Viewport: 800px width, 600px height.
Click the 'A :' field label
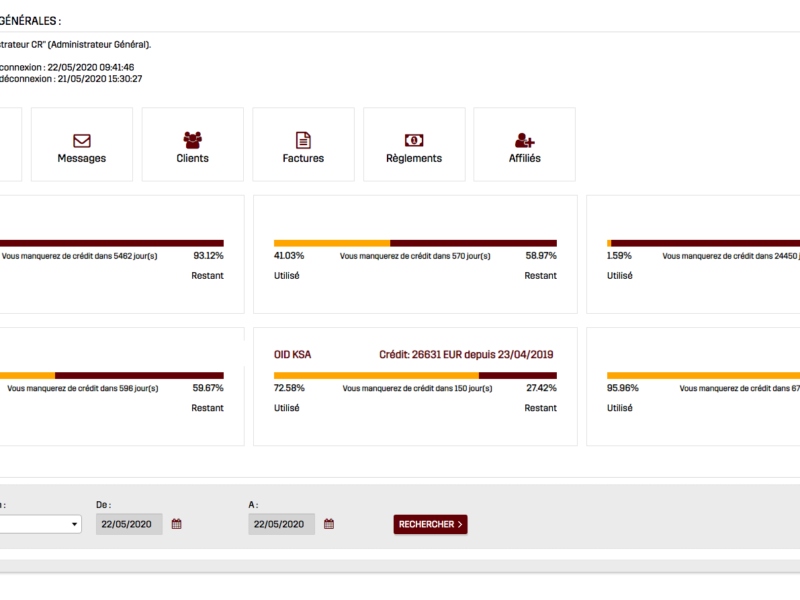click(x=254, y=505)
